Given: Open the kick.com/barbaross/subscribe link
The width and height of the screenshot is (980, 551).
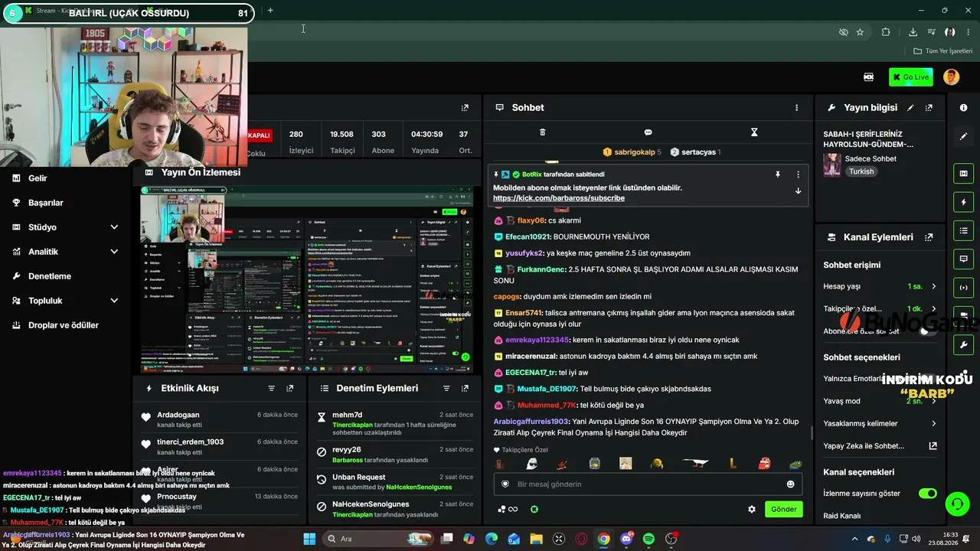Looking at the screenshot, I should pos(559,198).
